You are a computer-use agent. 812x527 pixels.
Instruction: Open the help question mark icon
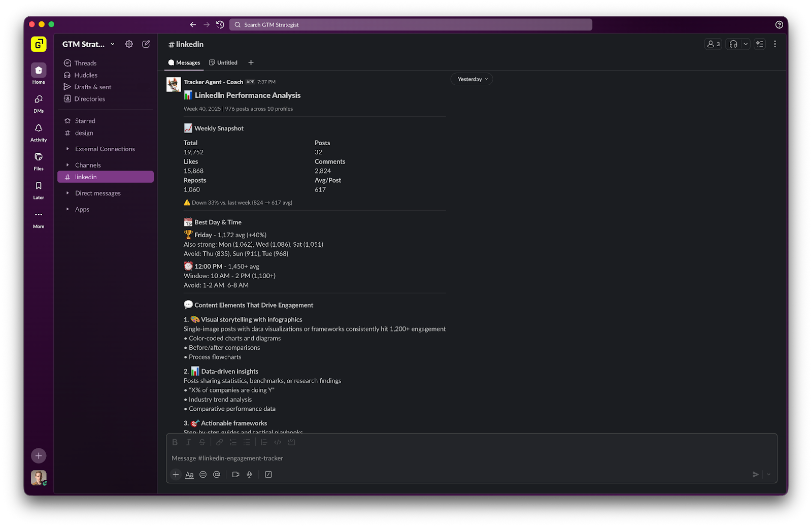779,24
